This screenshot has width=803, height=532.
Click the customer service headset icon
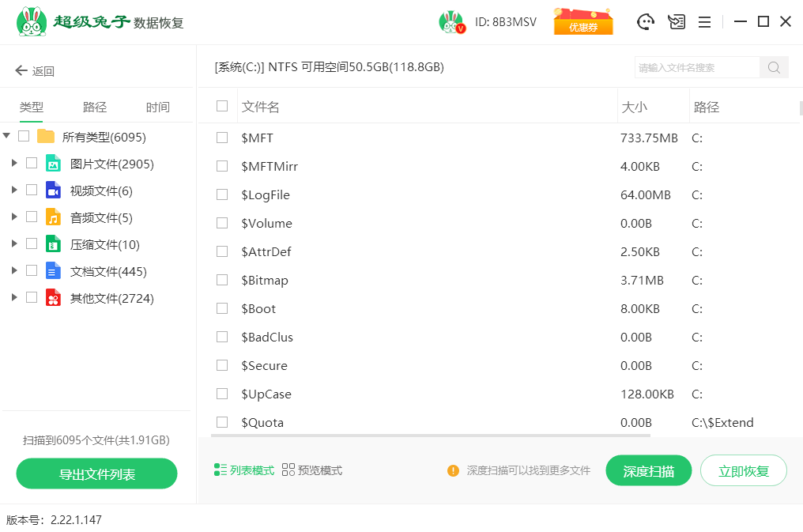[646, 22]
